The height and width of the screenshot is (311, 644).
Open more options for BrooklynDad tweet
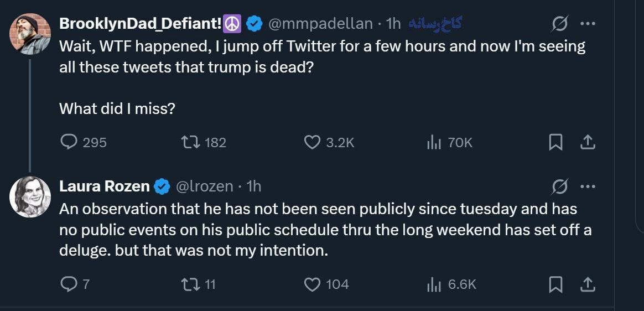coord(587,24)
